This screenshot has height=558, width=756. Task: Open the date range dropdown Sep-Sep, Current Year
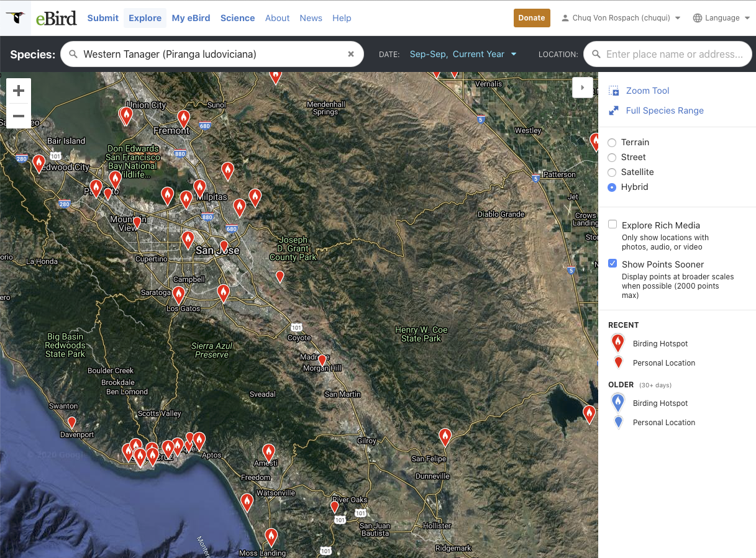point(463,54)
